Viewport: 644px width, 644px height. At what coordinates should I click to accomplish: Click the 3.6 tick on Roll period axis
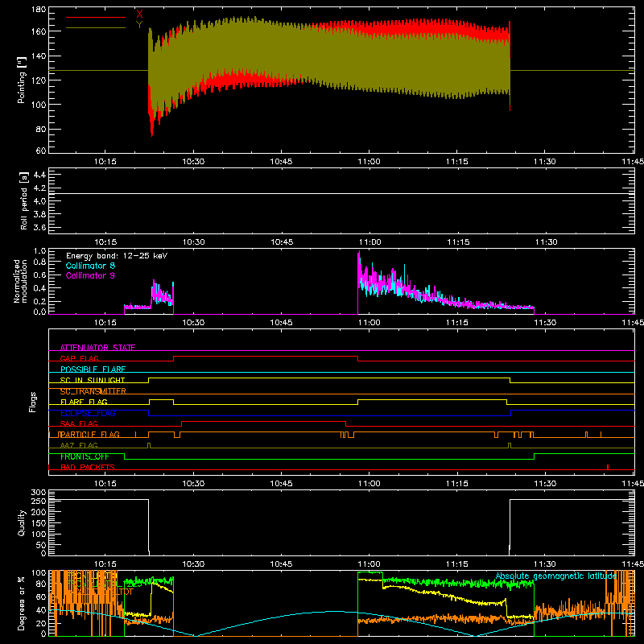(39, 227)
